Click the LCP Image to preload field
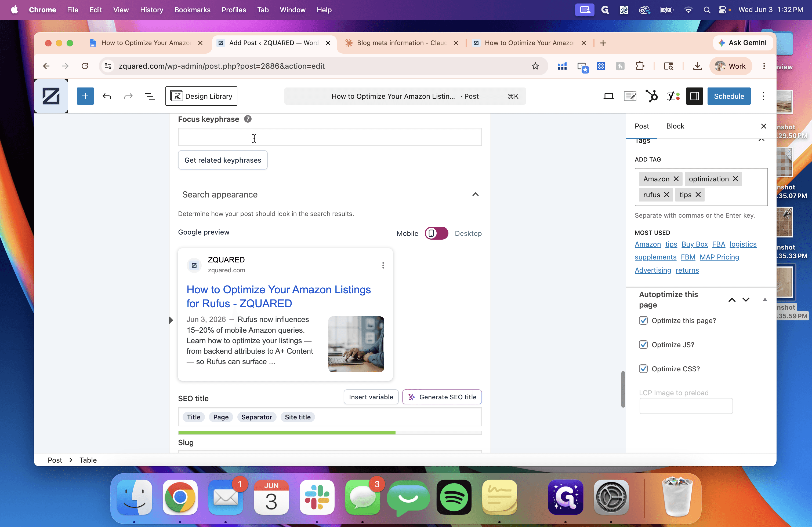The height and width of the screenshot is (527, 812). click(686, 406)
